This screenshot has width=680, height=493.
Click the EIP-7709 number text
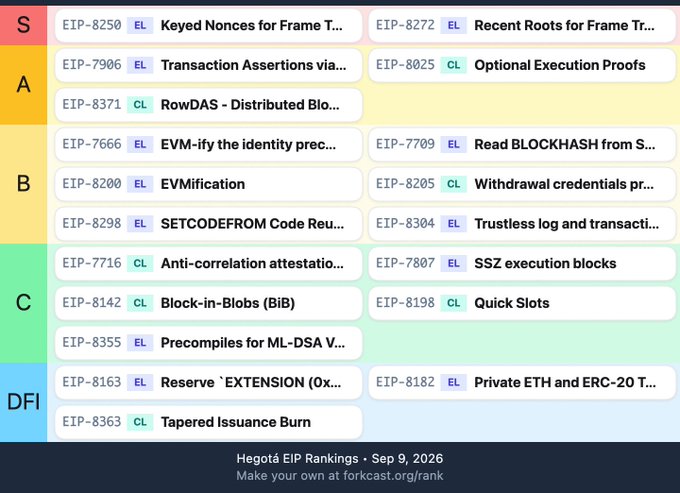tap(405, 144)
